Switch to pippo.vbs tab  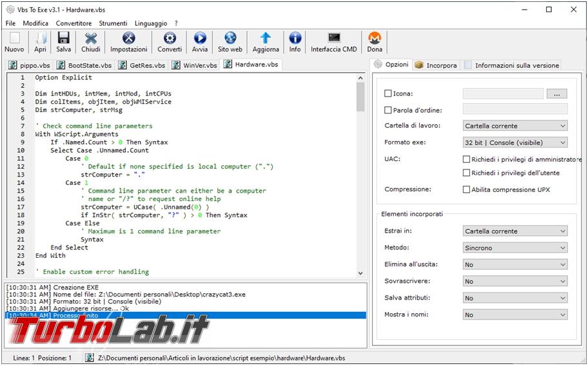(x=29, y=65)
